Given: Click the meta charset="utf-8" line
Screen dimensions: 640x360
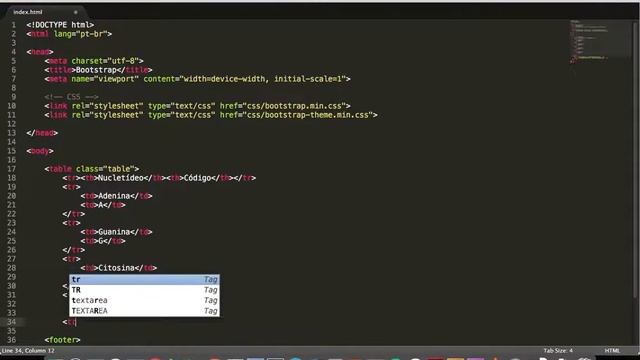Looking at the screenshot, I should coord(94,61).
